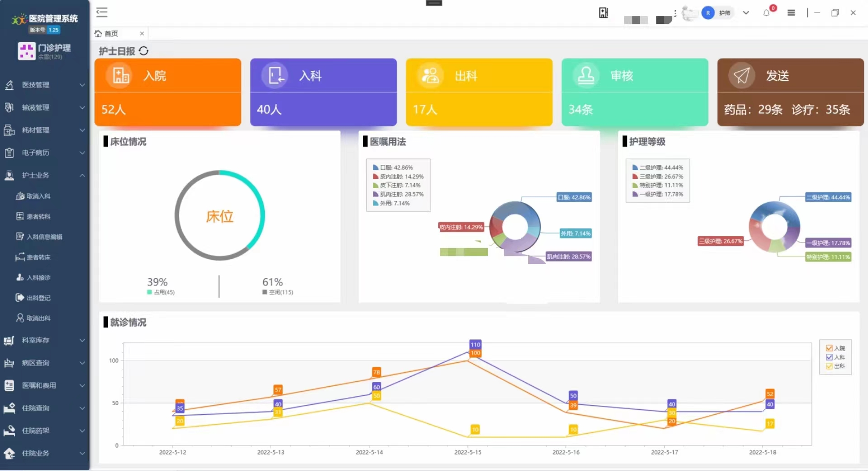868x471 pixels.
Task: Click the 发送 paper plane icon
Action: pos(741,75)
